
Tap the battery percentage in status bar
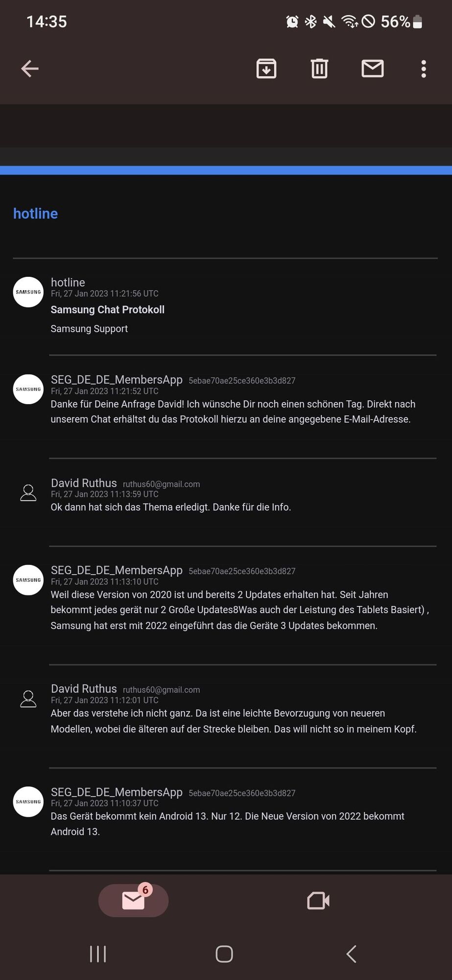click(x=395, y=22)
